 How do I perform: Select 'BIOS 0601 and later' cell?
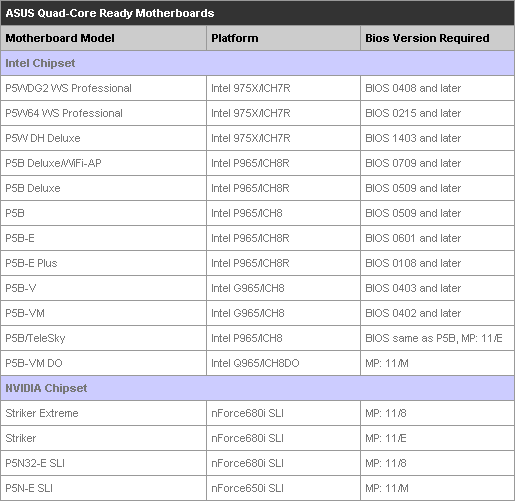[x=437, y=238]
